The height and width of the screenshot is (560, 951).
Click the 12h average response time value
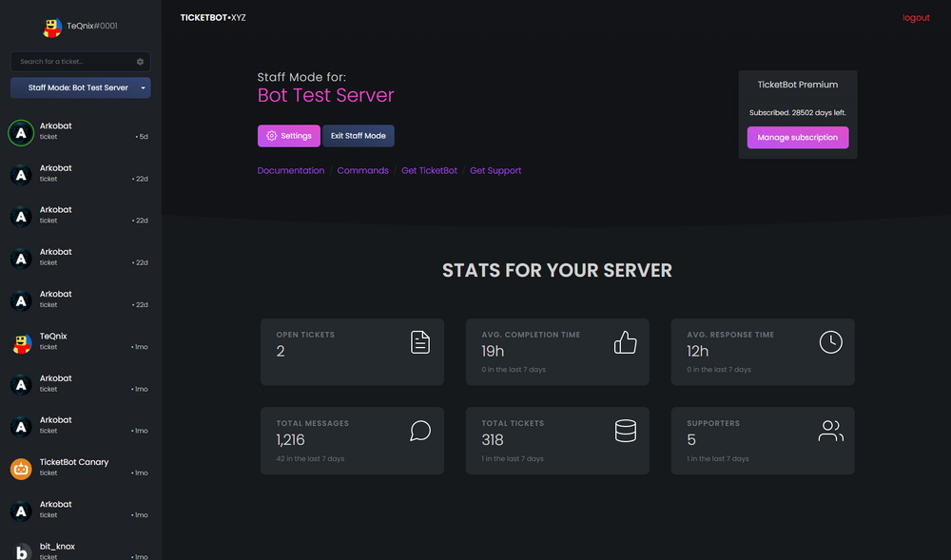coord(697,351)
